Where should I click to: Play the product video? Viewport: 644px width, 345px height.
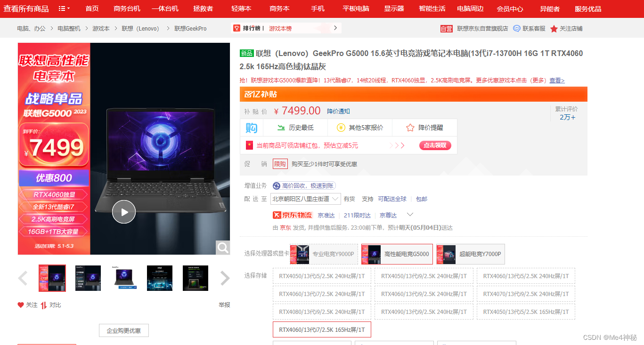(124, 212)
